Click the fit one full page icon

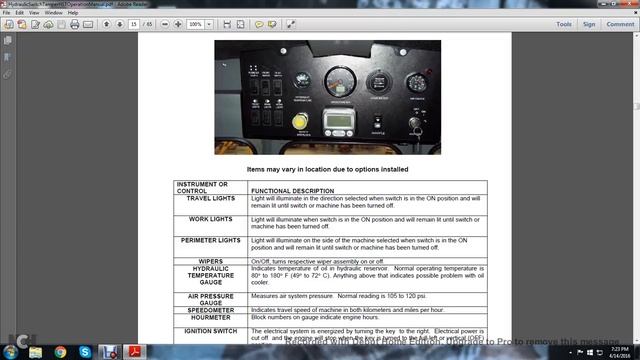coord(240,24)
